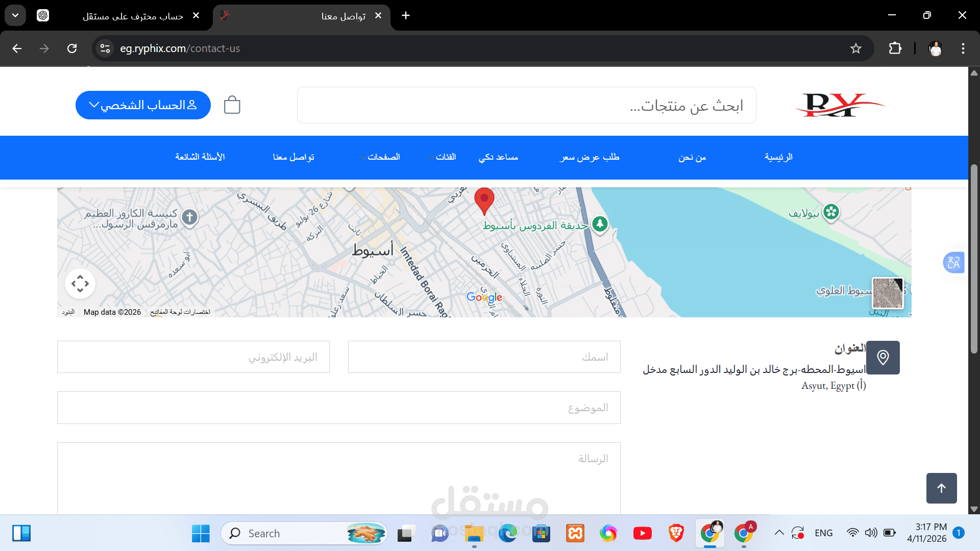Open مساعد ذكي smart assistant link

tap(498, 157)
